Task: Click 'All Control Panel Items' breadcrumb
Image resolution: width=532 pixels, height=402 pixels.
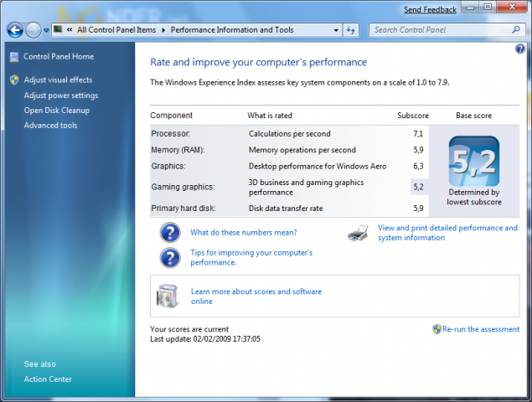Action: pyautogui.click(x=116, y=30)
